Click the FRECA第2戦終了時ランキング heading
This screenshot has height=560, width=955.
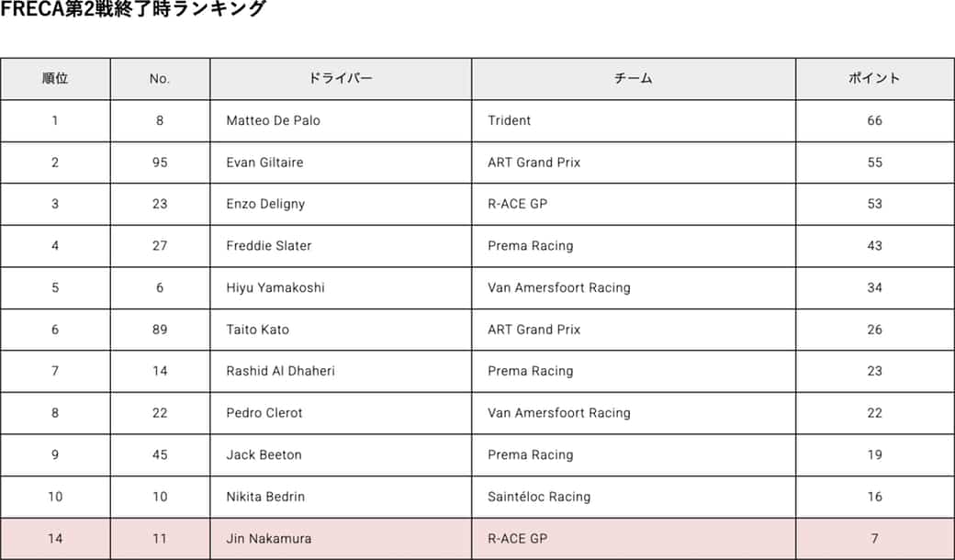point(133,8)
